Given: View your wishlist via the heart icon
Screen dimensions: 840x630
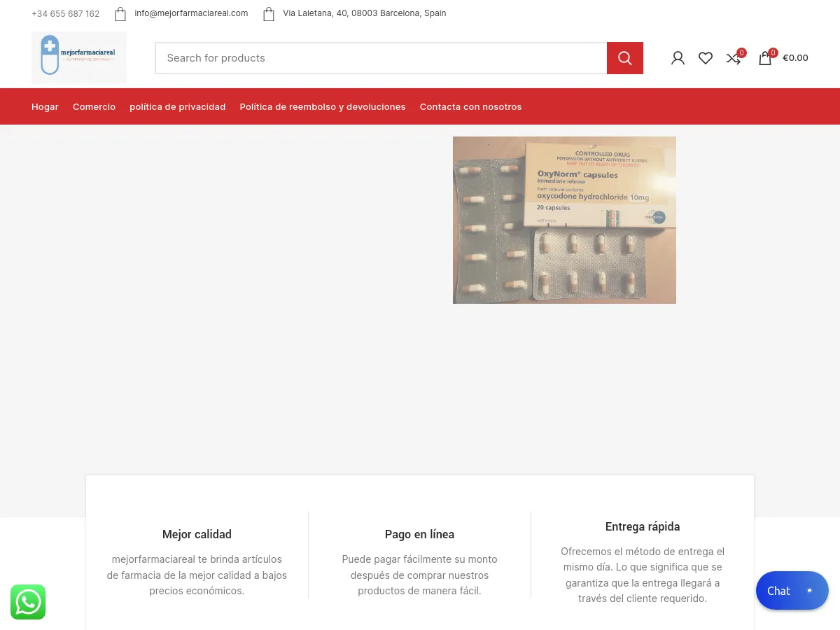Looking at the screenshot, I should (706, 58).
